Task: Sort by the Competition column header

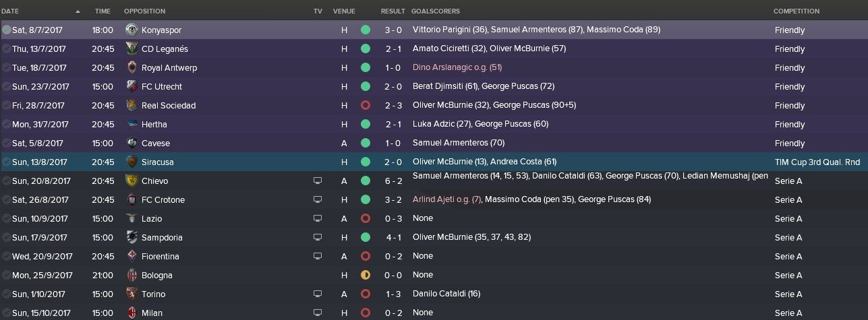Action: point(796,11)
